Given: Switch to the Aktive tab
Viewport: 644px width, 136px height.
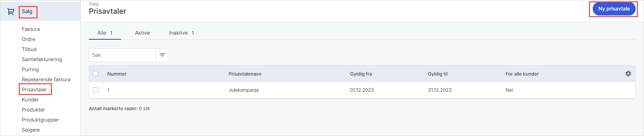Looking at the screenshot, I should click(x=142, y=33).
